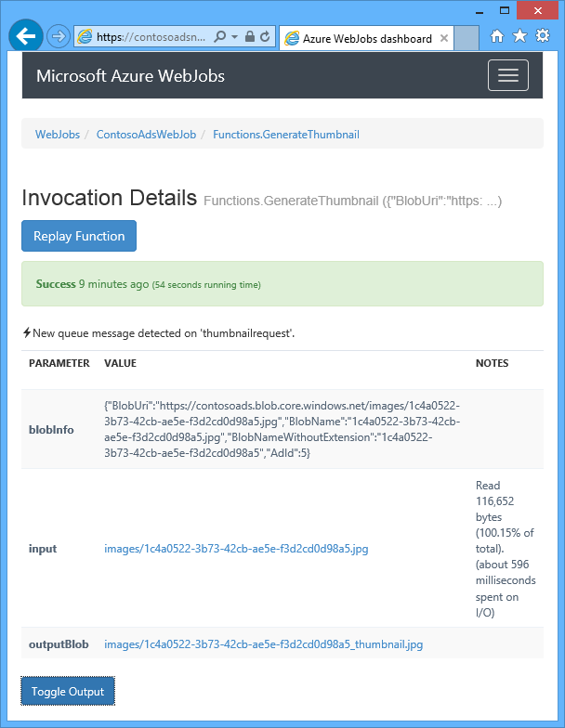Image resolution: width=565 pixels, height=728 pixels.
Task: Click the Toggle Output button
Action: coord(68,691)
